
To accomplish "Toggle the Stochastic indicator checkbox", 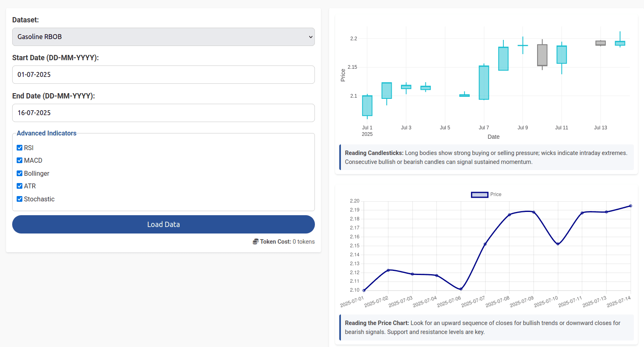I will pos(20,199).
